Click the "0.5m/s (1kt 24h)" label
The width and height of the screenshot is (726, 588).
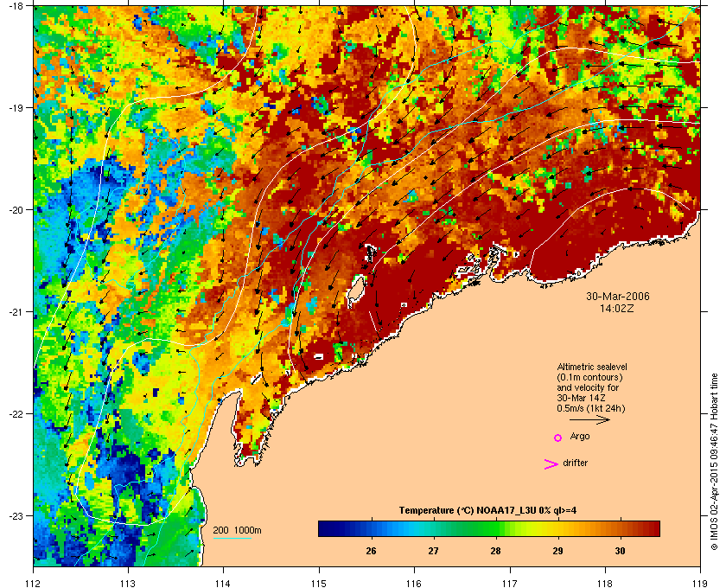(591, 409)
